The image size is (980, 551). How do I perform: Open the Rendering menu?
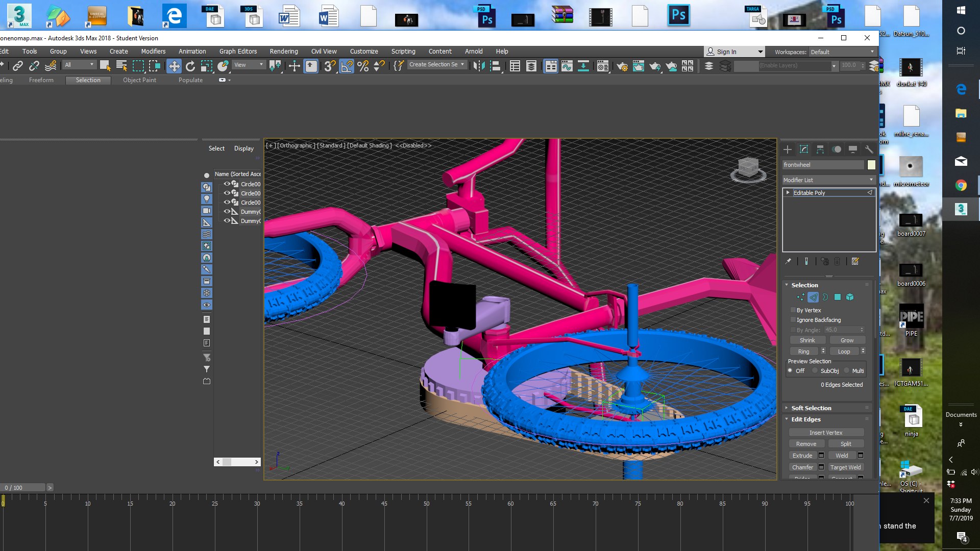(284, 52)
